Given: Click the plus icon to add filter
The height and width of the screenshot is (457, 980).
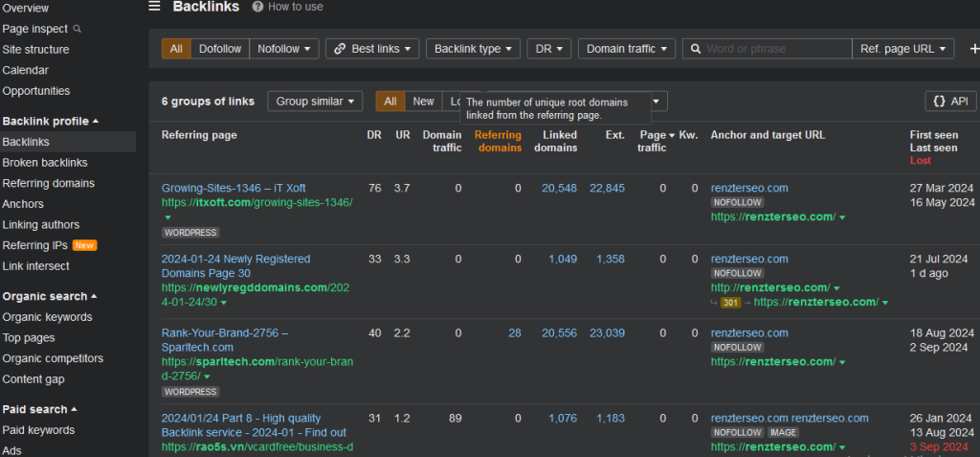Looking at the screenshot, I should [x=973, y=49].
